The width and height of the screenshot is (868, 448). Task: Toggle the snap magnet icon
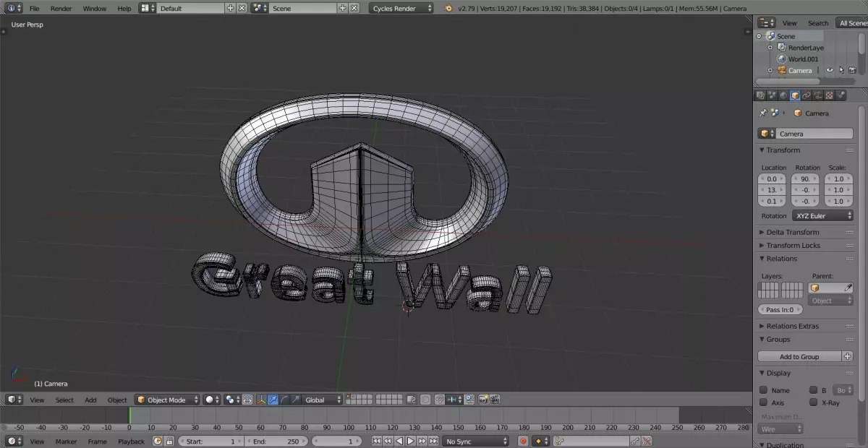point(439,400)
